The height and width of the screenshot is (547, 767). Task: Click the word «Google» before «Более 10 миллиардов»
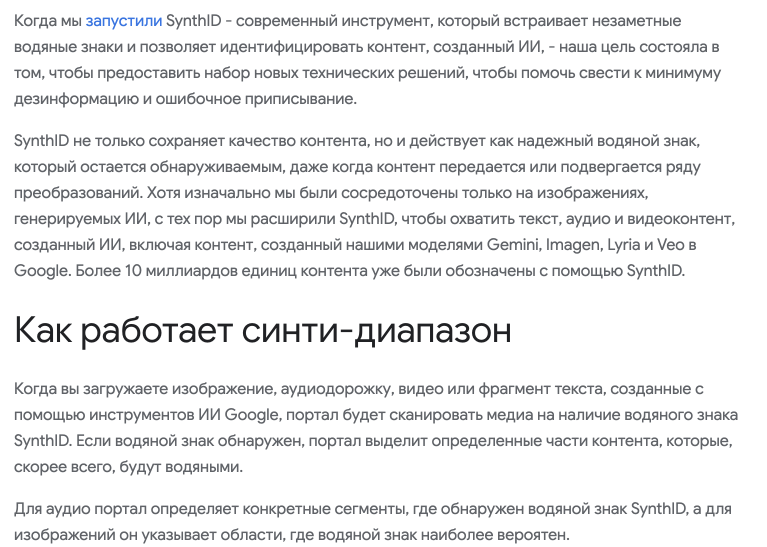coord(42,271)
